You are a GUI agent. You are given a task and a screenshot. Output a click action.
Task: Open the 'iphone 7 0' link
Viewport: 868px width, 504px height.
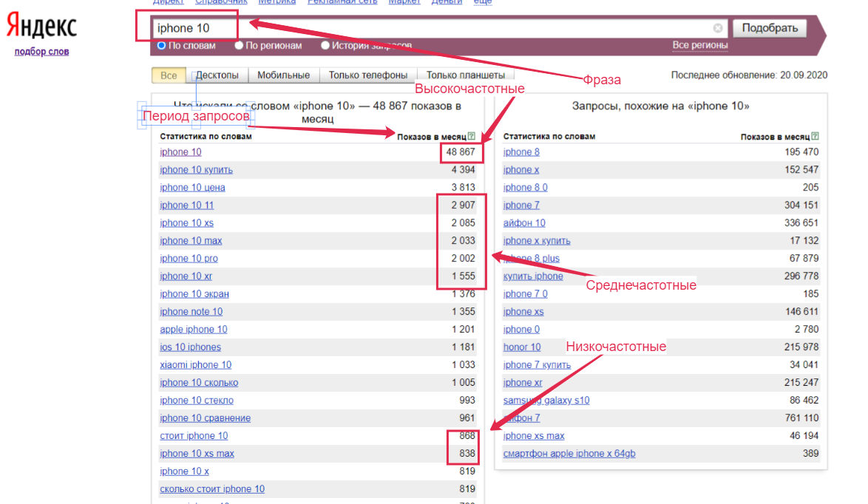[526, 294]
